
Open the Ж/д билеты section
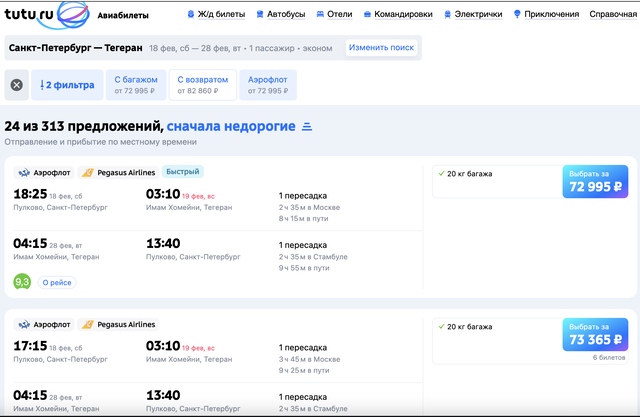coord(221,14)
